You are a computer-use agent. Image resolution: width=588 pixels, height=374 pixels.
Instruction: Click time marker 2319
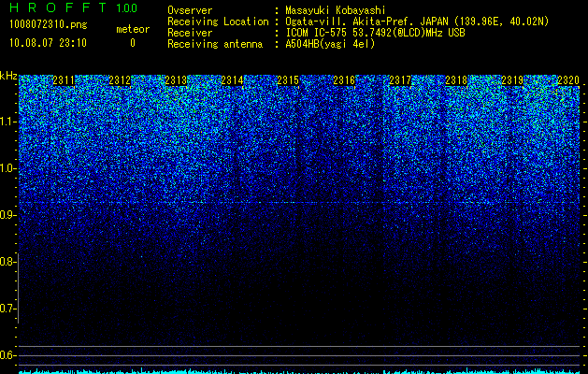coord(512,80)
